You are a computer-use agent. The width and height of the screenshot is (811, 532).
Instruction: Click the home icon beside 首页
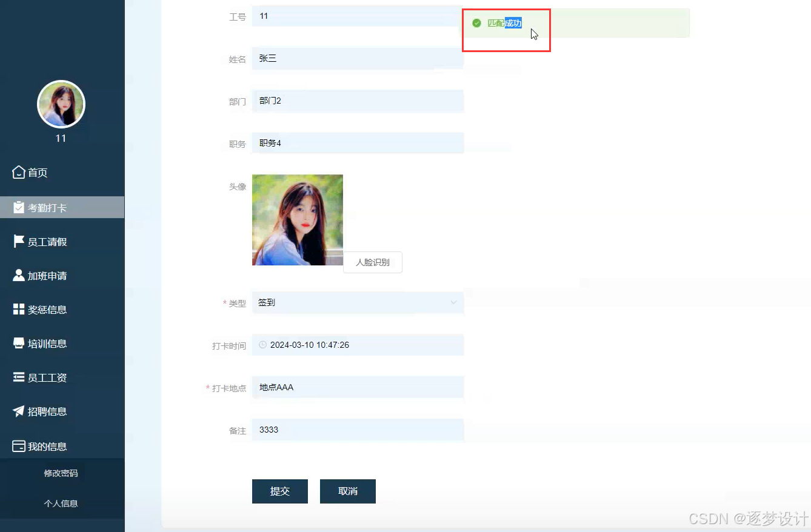(19, 173)
